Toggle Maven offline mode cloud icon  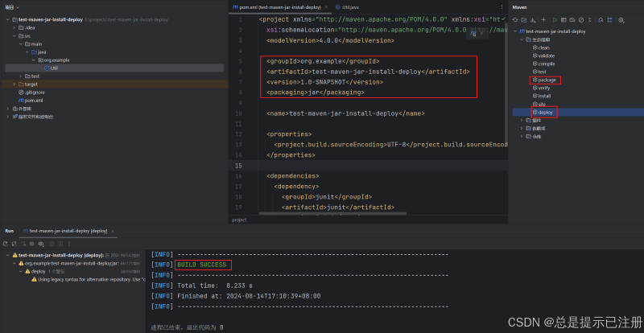[572, 20]
